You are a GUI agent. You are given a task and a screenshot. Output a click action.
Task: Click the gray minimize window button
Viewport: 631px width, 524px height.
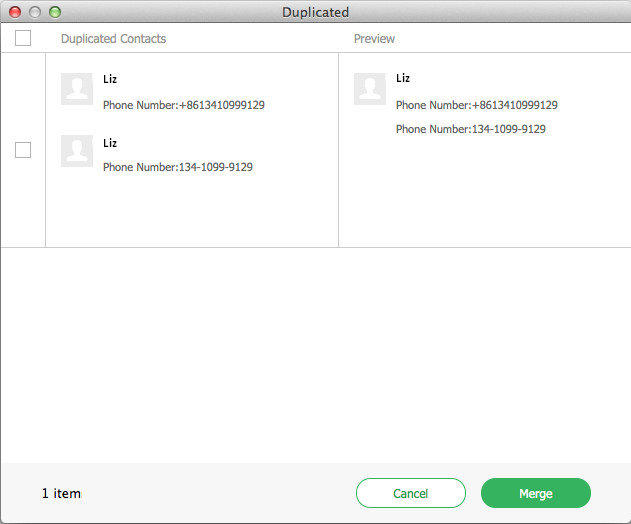click(35, 12)
